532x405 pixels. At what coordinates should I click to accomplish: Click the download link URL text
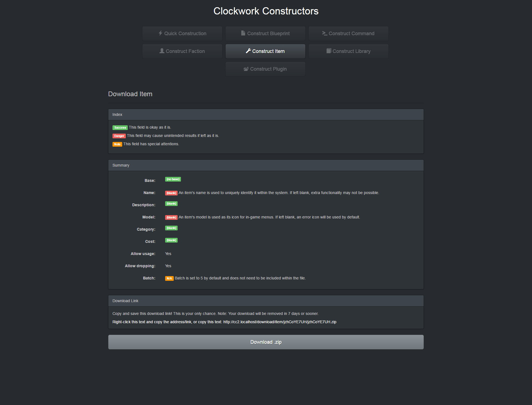point(280,322)
